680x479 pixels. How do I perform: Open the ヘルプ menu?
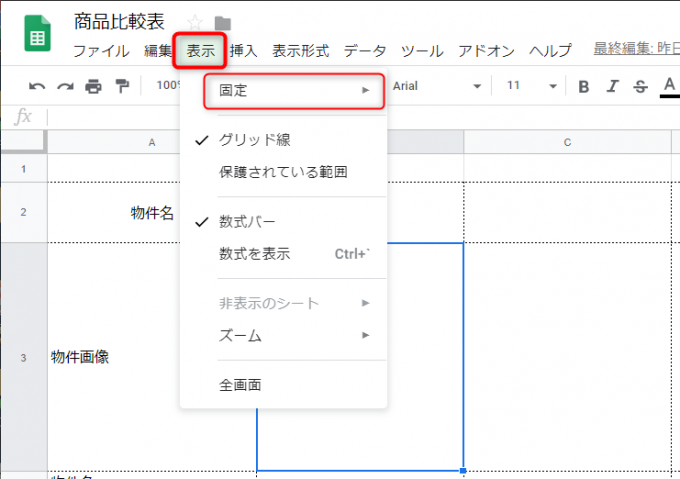coord(550,51)
